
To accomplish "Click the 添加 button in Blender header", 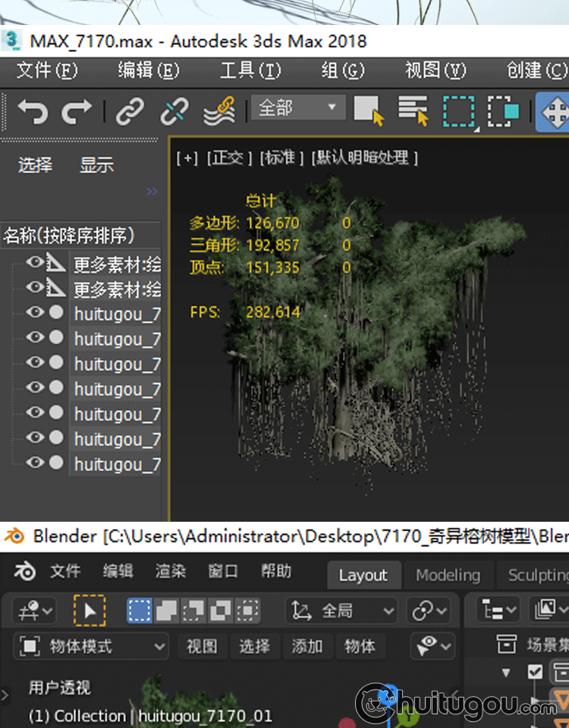I will click(x=307, y=647).
